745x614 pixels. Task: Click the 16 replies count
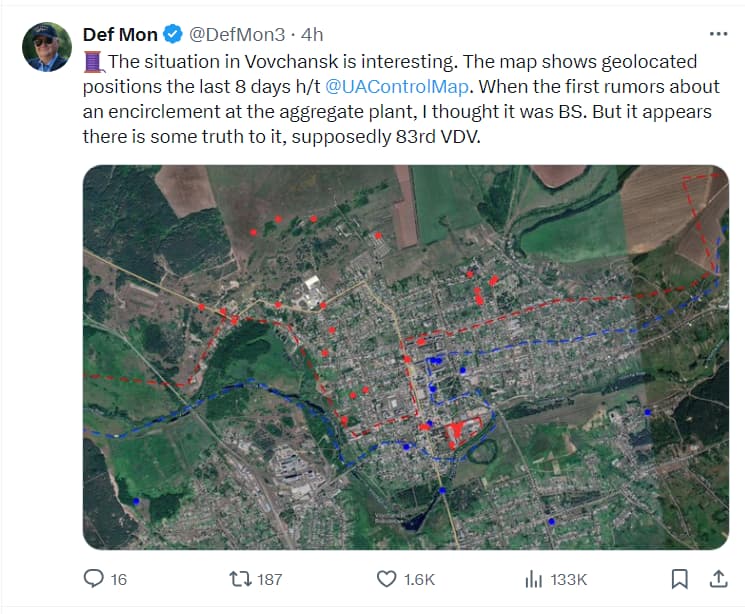click(x=119, y=579)
